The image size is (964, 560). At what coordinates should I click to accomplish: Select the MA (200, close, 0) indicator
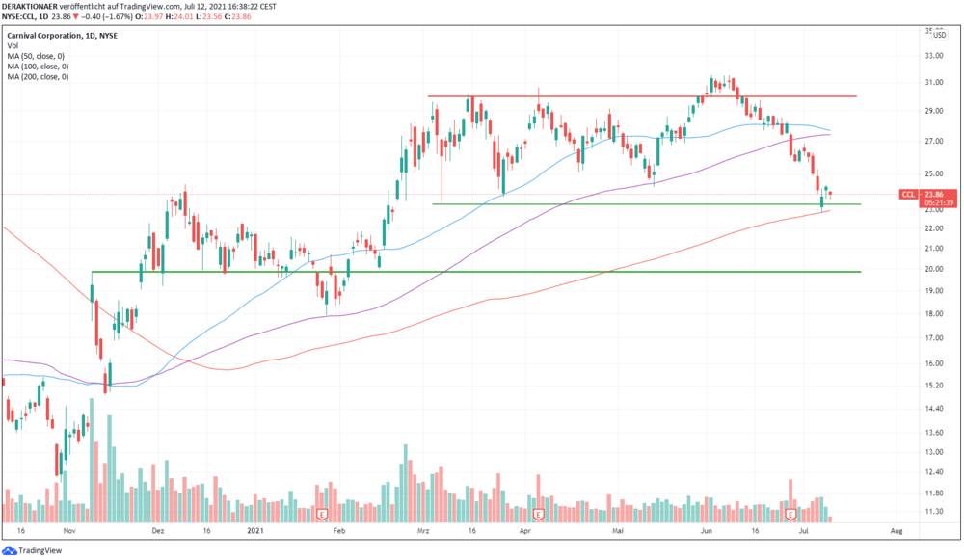pyautogui.click(x=38, y=77)
